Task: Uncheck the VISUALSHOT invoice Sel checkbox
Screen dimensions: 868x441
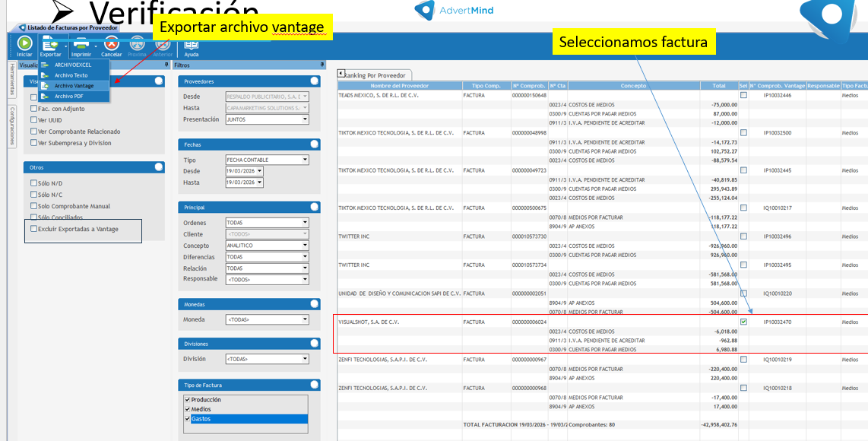Action: [x=744, y=322]
